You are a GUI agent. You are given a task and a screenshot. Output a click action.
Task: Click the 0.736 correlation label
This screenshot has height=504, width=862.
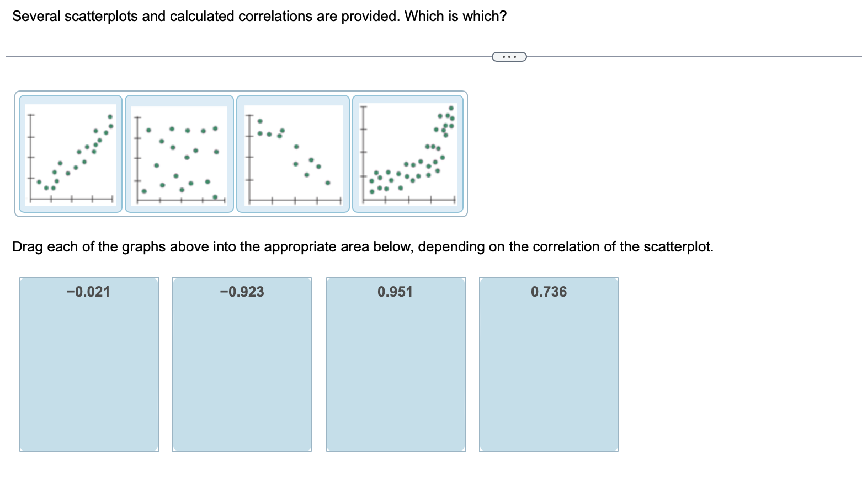549,291
